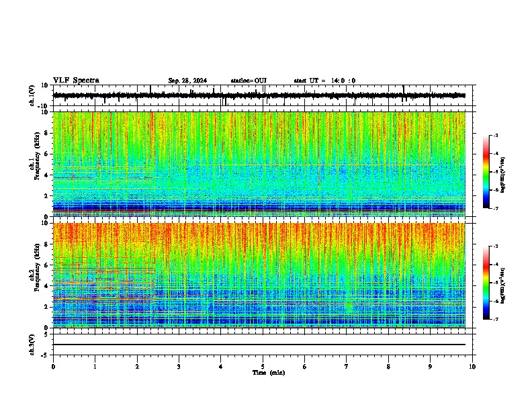The image size is (532, 411).
Task: Click the "8" tick on the time axis
Action: click(x=388, y=367)
